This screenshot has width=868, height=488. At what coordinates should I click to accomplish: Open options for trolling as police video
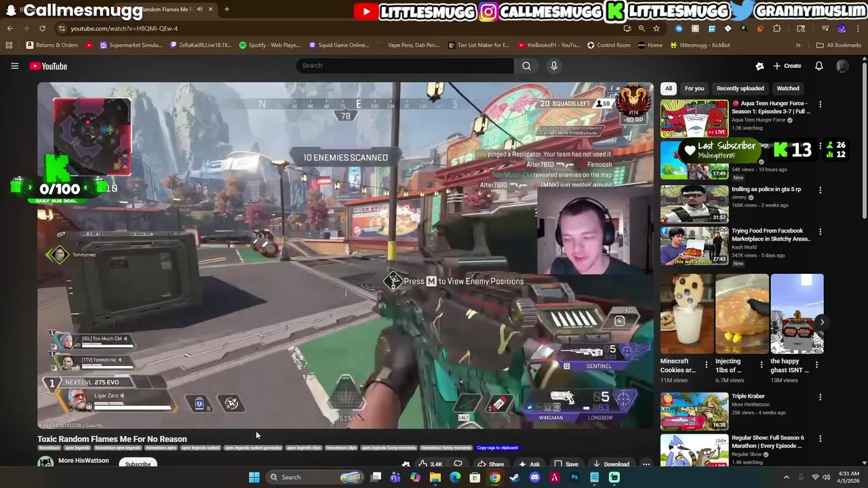(820, 190)
